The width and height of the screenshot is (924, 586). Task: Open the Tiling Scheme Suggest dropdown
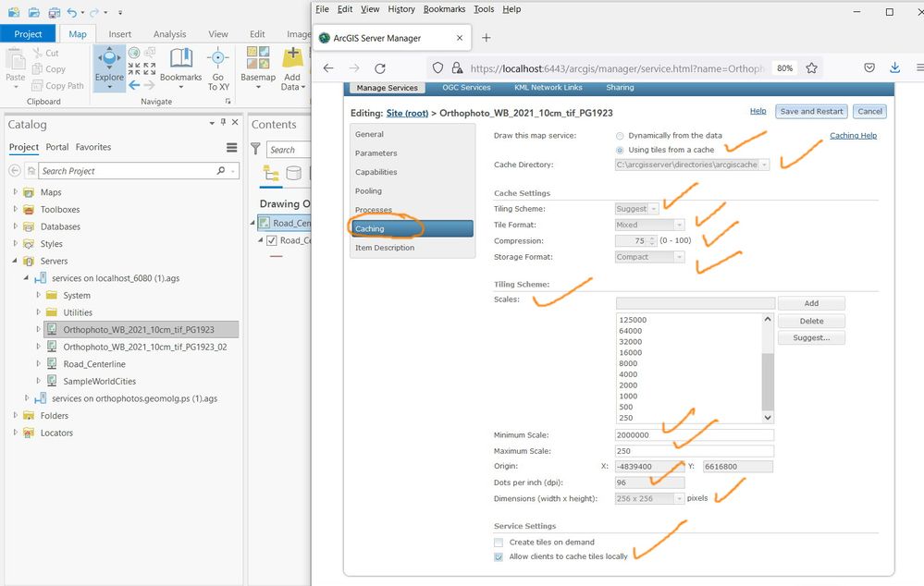click(x=654, y=209)
